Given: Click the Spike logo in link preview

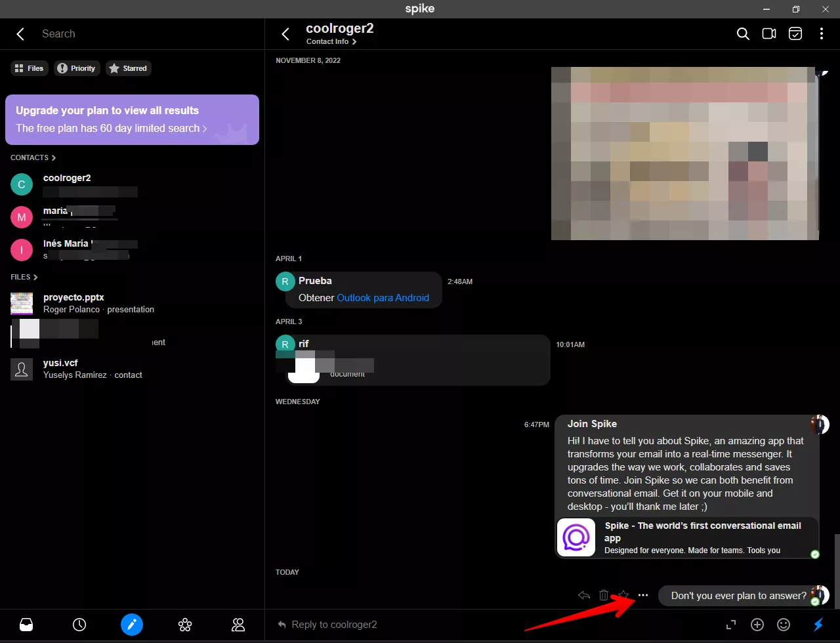Looking at the screenshot, I should tap(576, 537).
